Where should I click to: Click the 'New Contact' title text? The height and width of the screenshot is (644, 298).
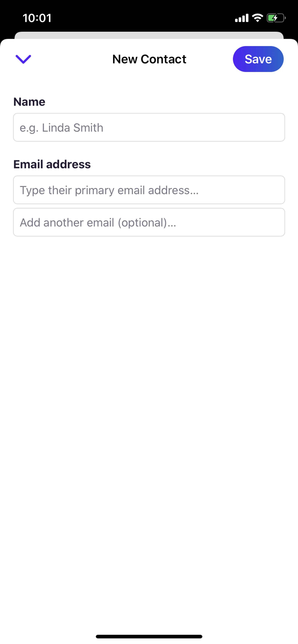point(149,59)
